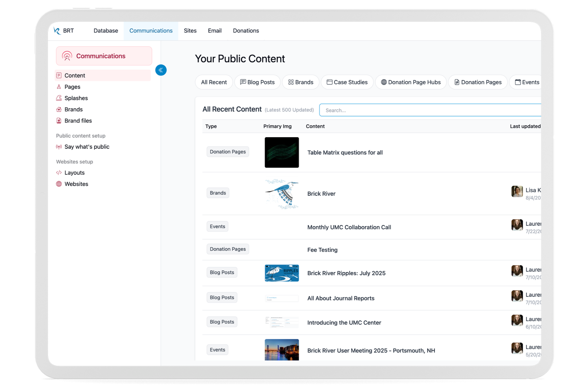Open Websites from the globe icon
Viewport: 588px width, 392px height.
pyautogui.click(x=59, y=184)
